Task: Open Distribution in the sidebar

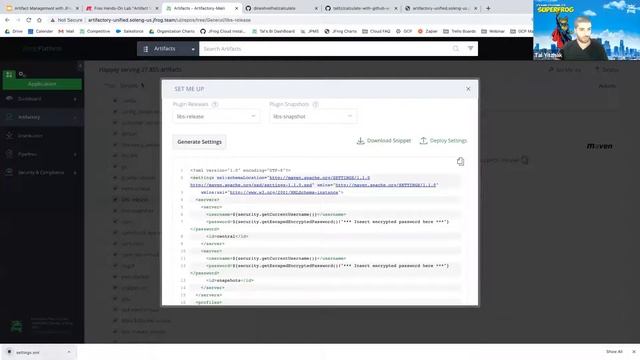Action: tap(30, 136)
